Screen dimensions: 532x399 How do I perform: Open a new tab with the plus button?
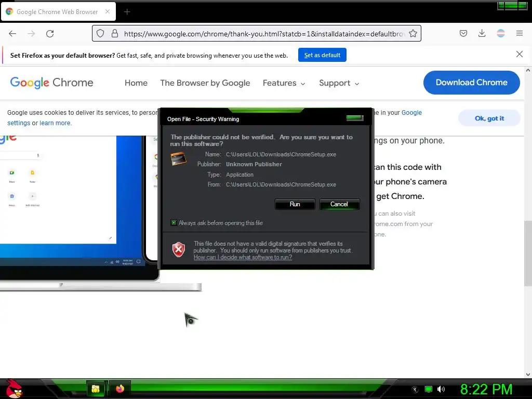(x=127, y=12)
